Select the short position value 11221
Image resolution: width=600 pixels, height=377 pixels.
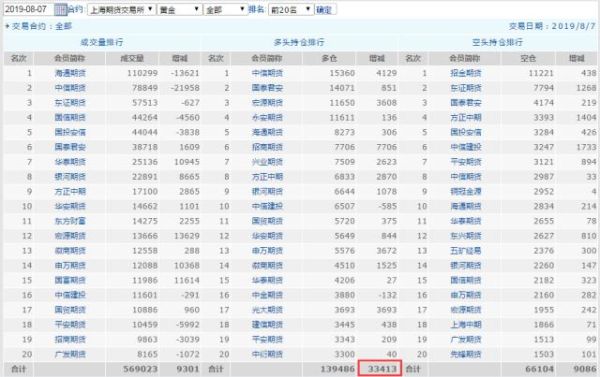pyautogui.click(x=541, y=73)
